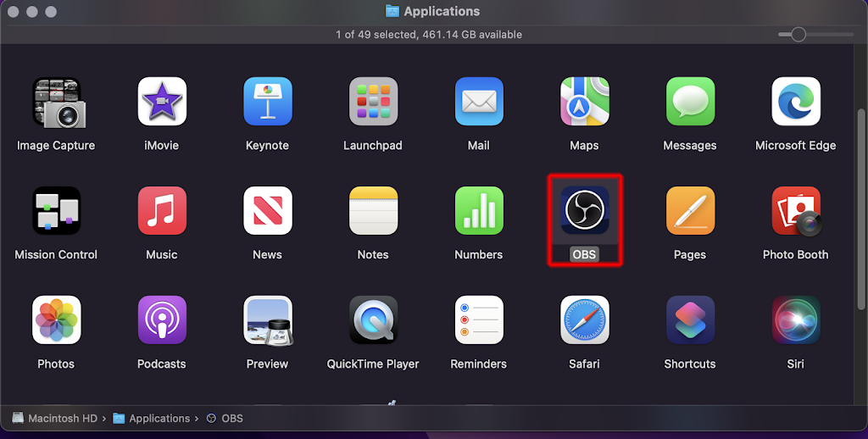This screenshot has height=439, width=868.
Task: Select the Siri app icon
Action: point(795,320)
